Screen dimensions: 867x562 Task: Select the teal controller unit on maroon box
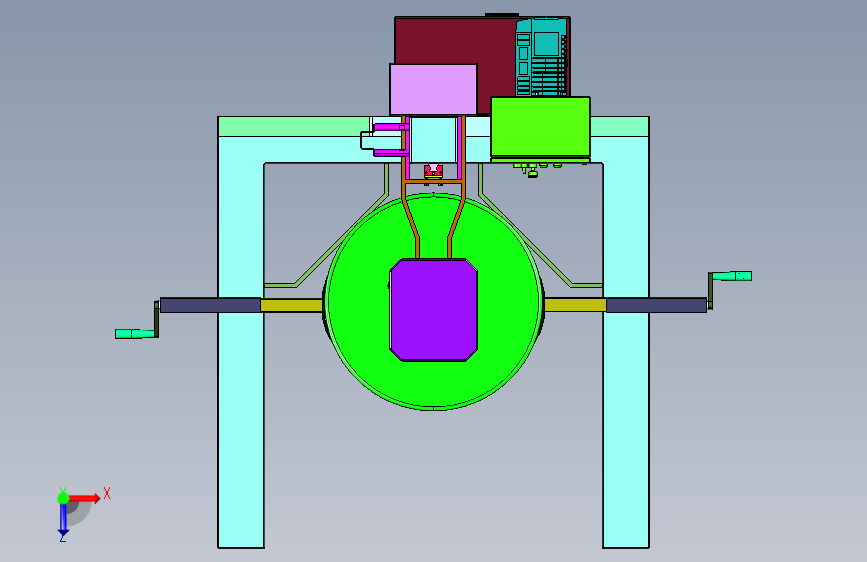[x=542, y=57]
